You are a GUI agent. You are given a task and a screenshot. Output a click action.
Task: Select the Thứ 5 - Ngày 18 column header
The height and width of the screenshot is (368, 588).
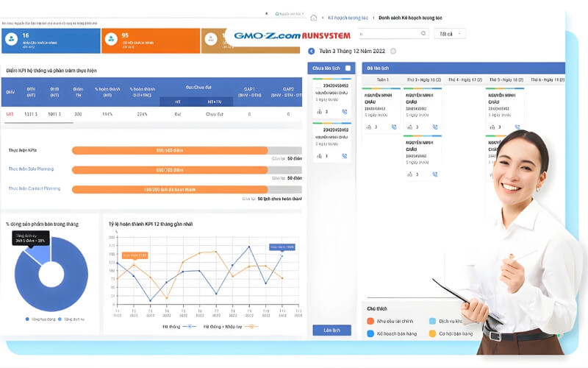[506, 79]
